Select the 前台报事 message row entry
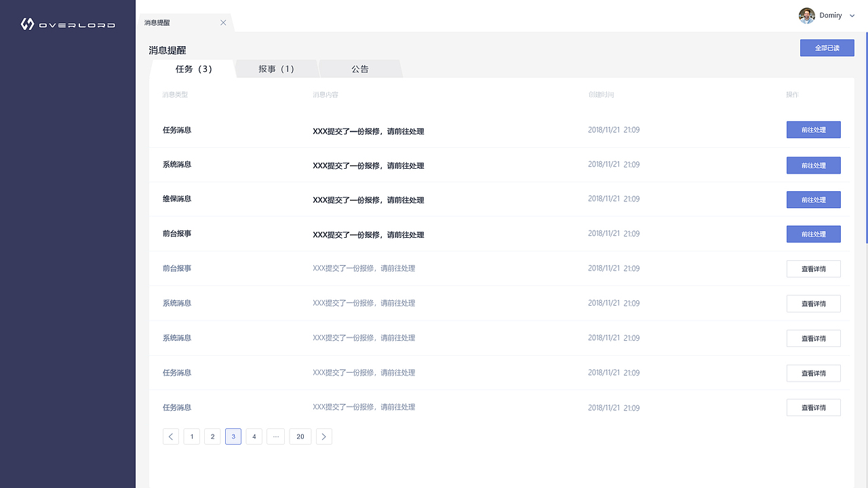The height and width of the screenshot is (488, 868). pos(177,233)
